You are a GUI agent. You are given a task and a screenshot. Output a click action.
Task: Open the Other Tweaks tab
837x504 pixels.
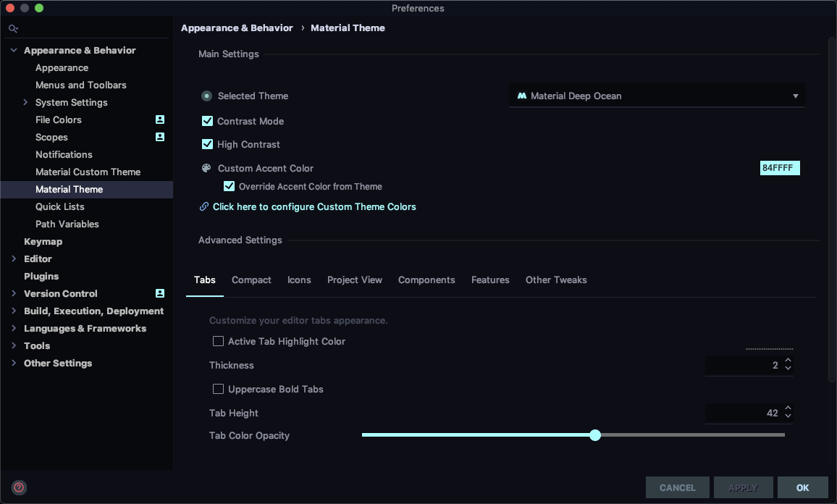click(556, 280)
